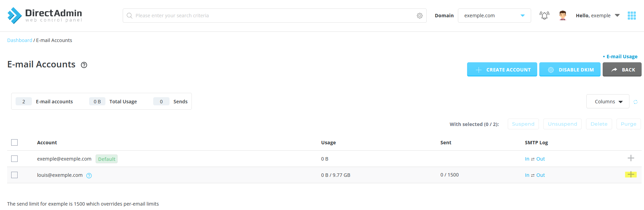Click info icon next to louis@exemple.com
Screen dimensions: 644x210
click(89, 175)
